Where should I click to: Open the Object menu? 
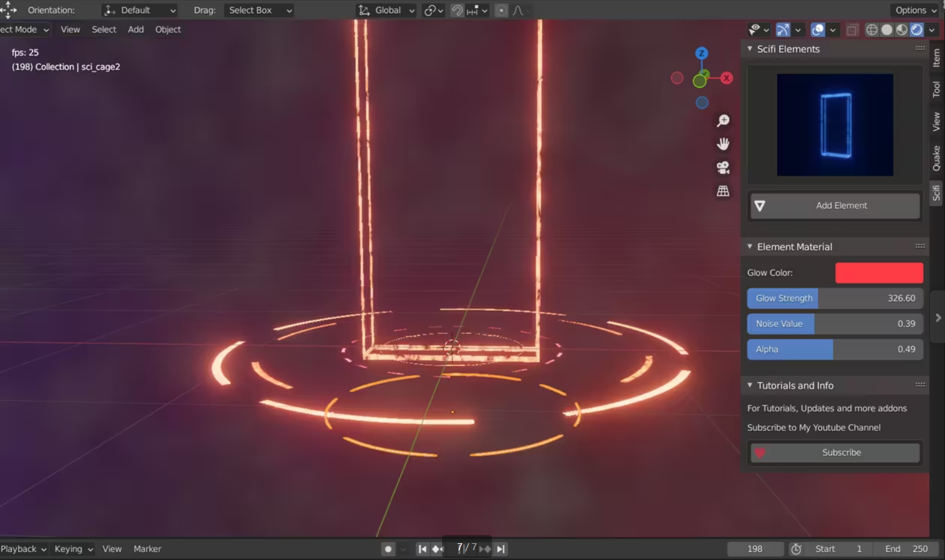(167, 30)
